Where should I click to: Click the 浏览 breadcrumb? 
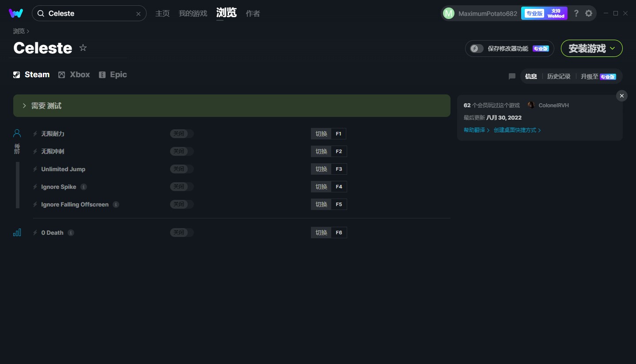tap(19, 31)
